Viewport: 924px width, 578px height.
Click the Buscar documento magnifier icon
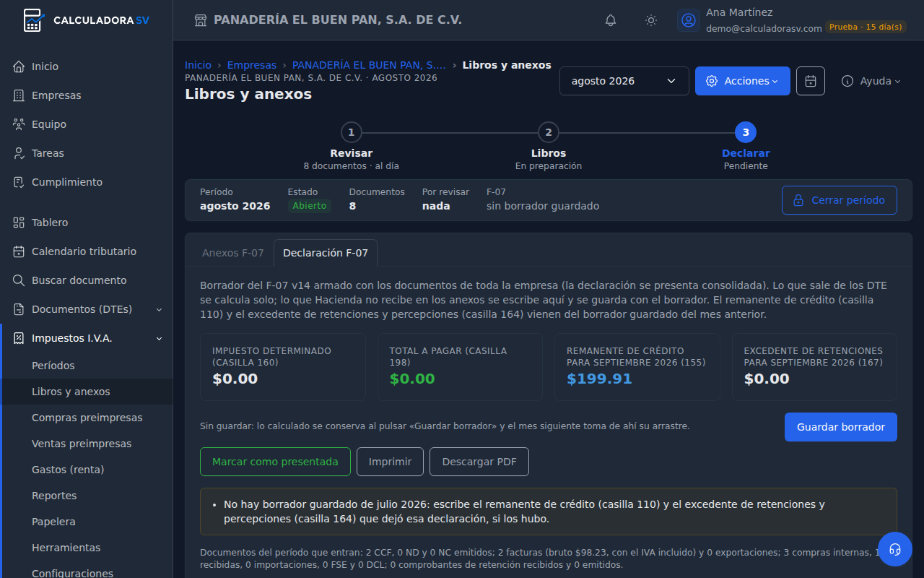(x=19, y=280)
